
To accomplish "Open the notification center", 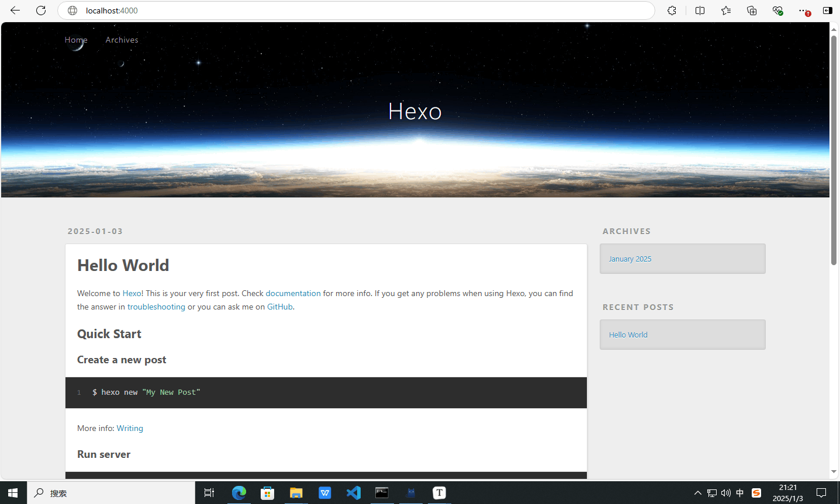I will [821, 493].
